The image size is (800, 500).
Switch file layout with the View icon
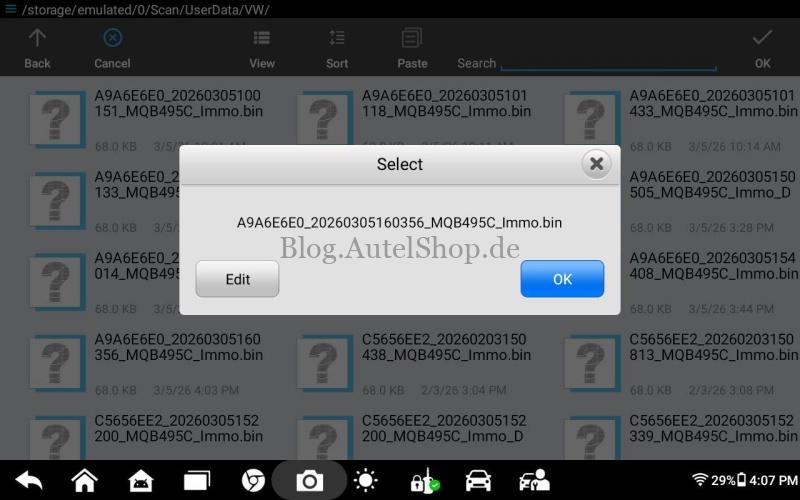262,47
